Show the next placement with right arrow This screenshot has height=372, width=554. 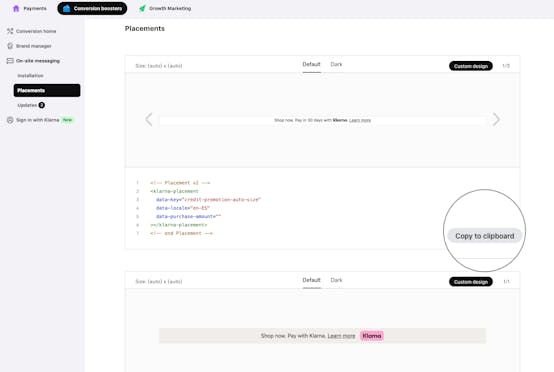(496, 119)
